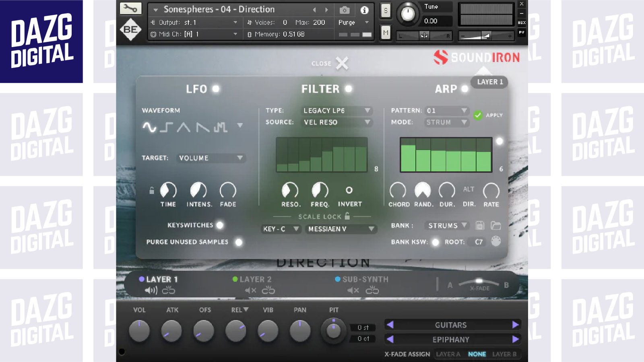Image resolution: width=644 pixels, height=362 pixels.
Task: Go to next GUITARS category arrow
Action: (516, 325)
